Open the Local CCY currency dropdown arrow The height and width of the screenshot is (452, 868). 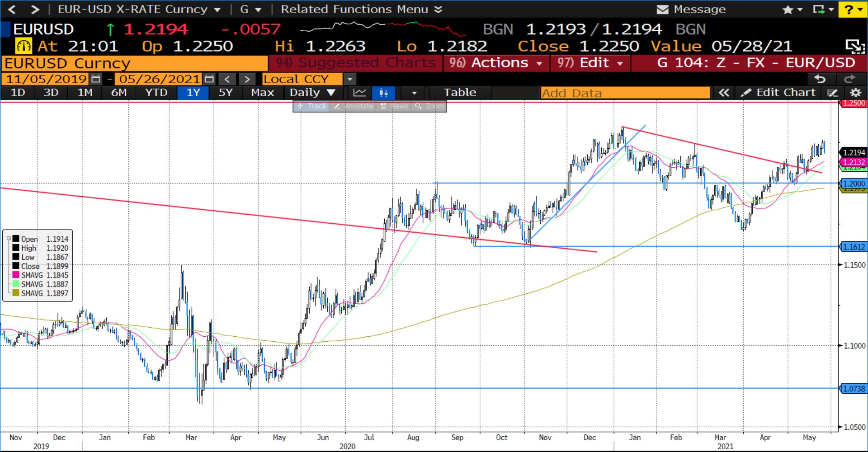(x=349, y=80)
